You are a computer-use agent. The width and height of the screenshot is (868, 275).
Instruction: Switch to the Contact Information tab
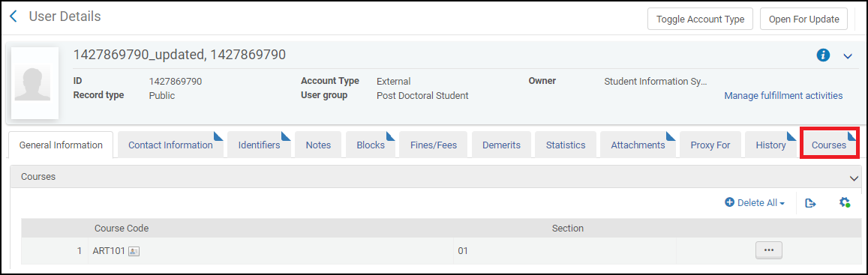pos(170,145)
